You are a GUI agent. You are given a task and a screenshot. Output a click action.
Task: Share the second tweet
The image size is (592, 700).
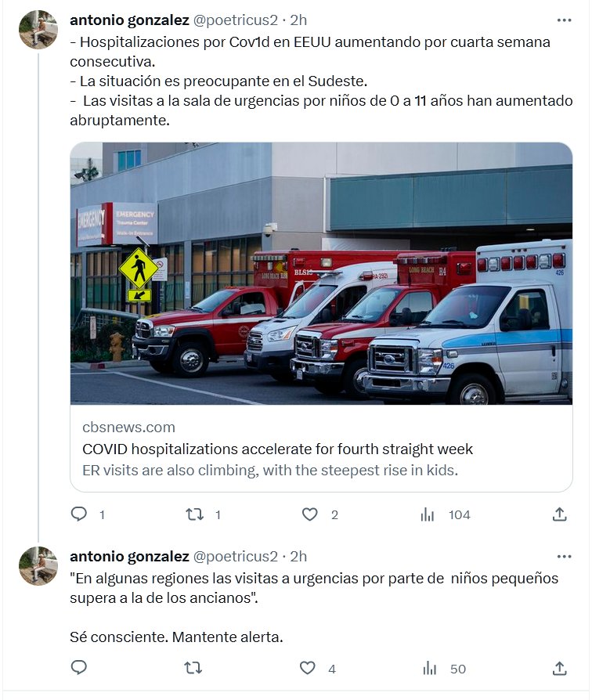click(x=559, y=669)
